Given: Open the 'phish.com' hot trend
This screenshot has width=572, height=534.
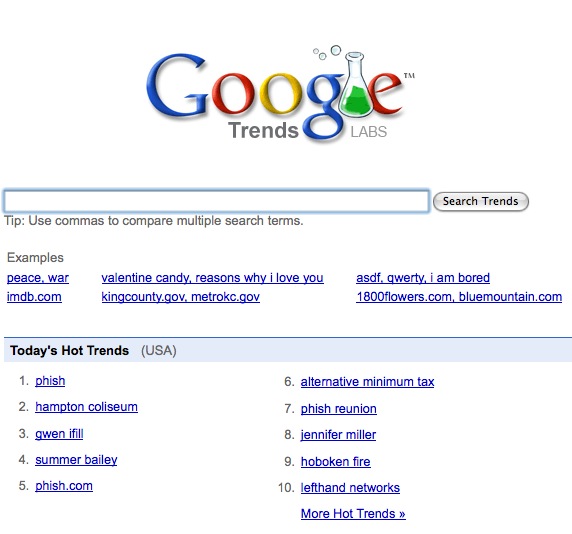Looking at the screenshot, I should coord(64,486).
